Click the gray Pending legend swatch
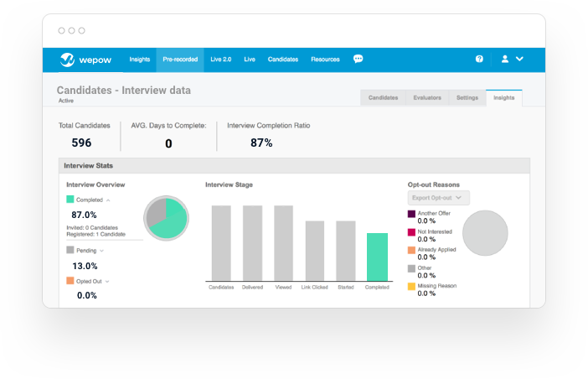Image resolution: width=588 pixels, height=379 pixels. [x=70, y=250]
